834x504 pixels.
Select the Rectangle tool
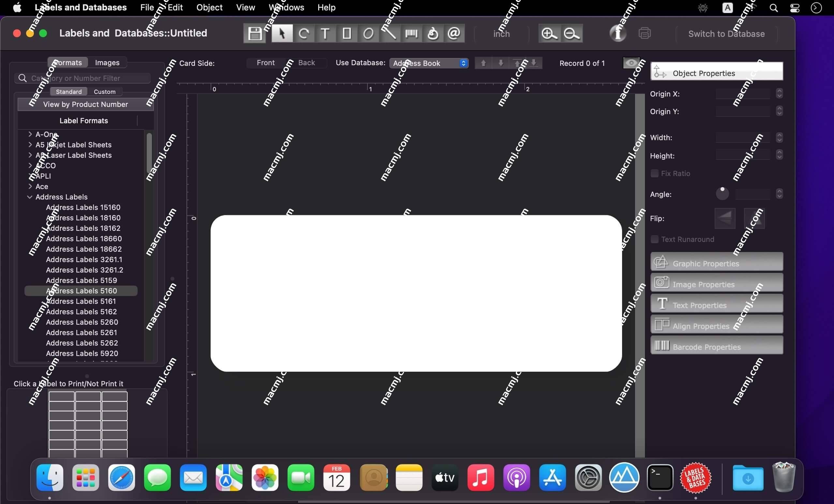pos(346,33)
